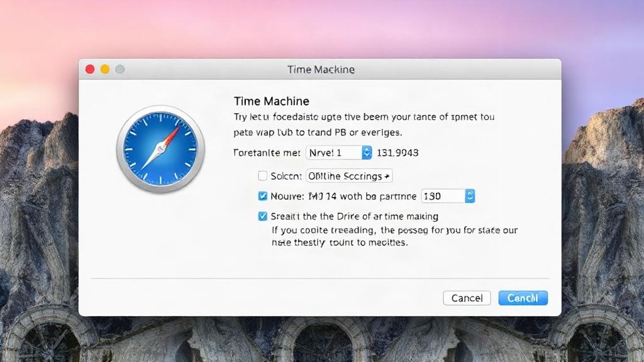Viewport: 644px width, 362px height.
Task: Open the 130 value dropdown
Action: pos(448,196)
